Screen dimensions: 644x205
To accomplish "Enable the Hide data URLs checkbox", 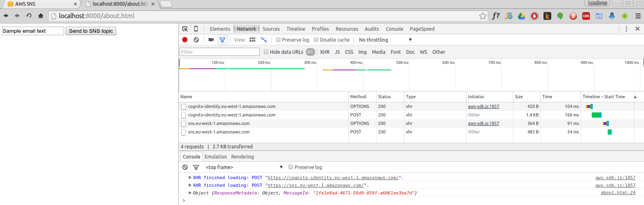I will click(266, 52).
